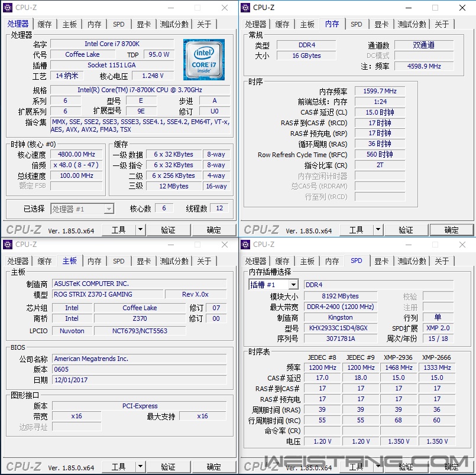Click the 双通道 channel value

click(x=424, y=45)
